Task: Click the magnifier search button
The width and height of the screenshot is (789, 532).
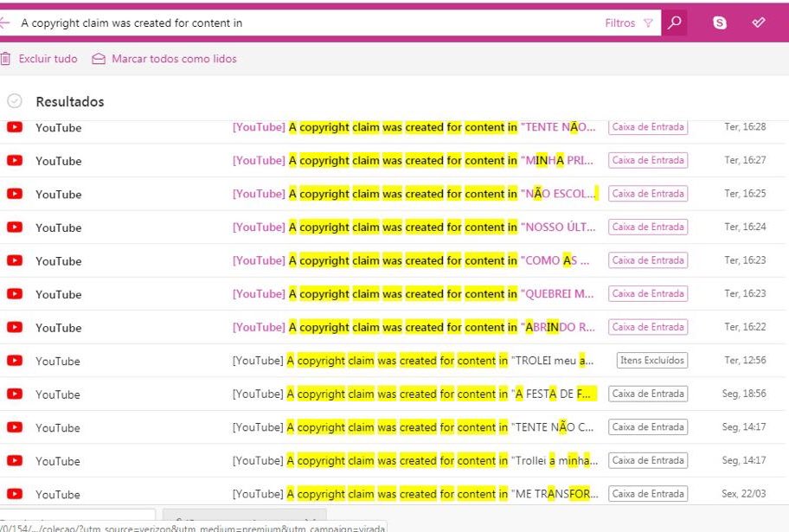Action: (x=674, y=22)
